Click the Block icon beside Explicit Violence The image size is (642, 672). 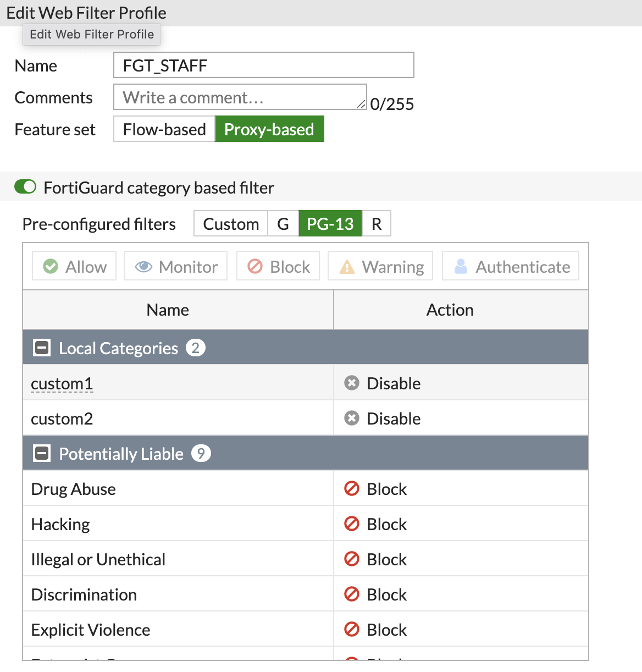tap(352, 630)
